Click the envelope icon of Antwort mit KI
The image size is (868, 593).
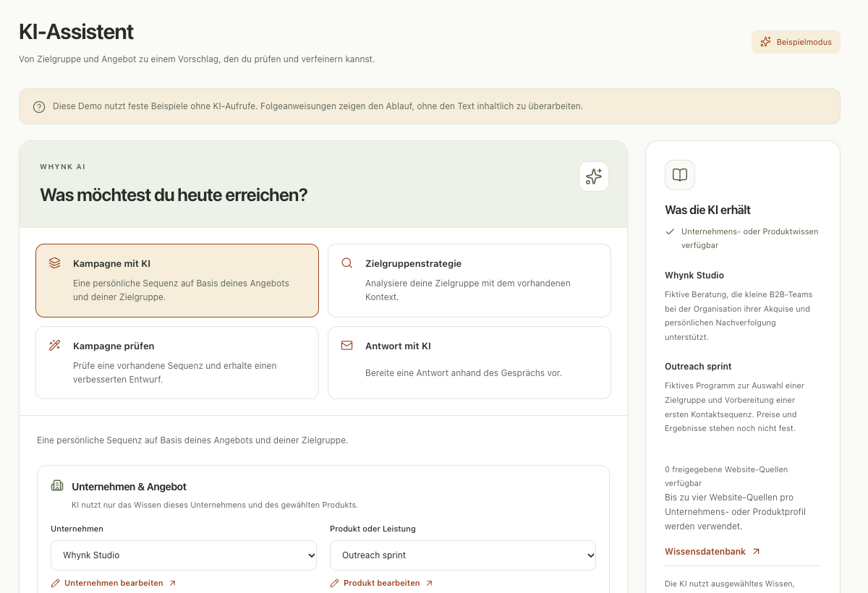pos(347,346)
